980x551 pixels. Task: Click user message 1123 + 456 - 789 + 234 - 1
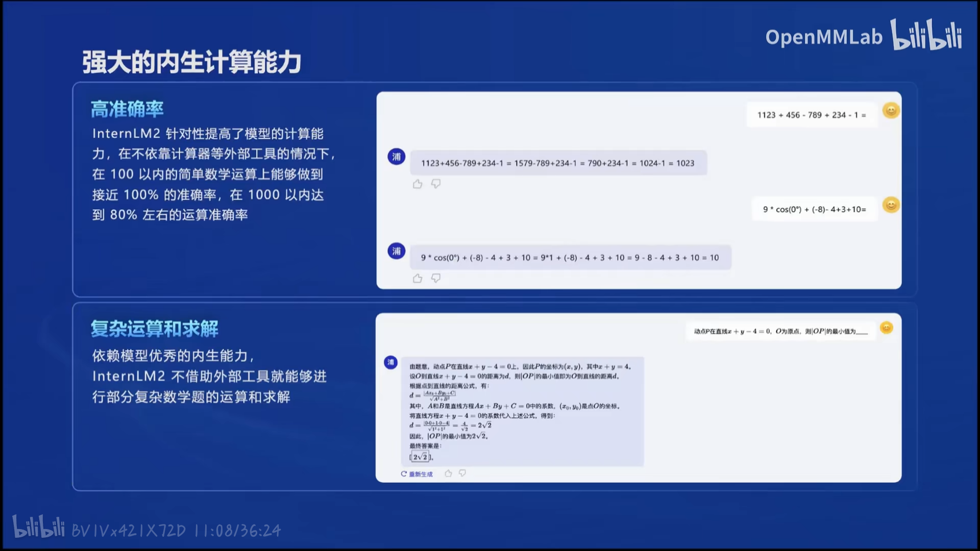pyautogui.click(x=812, y=115)
